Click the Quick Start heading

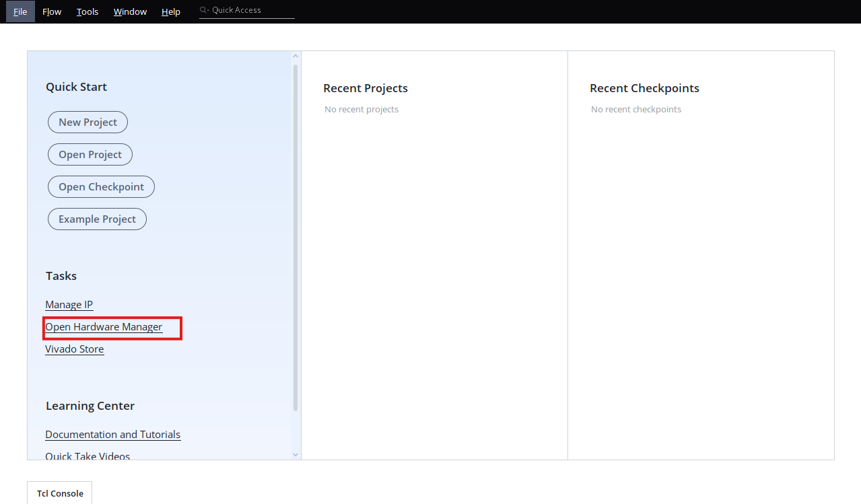coord(76,87)
